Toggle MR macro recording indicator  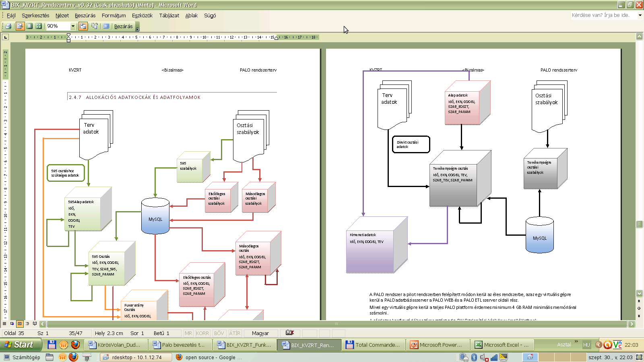point(188,333)
